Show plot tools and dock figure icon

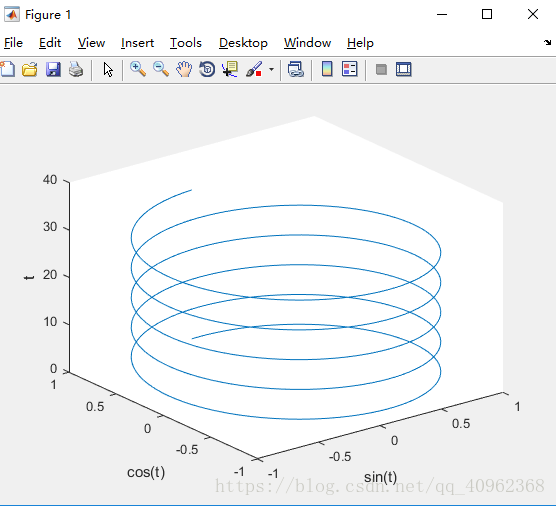(x=404, y=69)
